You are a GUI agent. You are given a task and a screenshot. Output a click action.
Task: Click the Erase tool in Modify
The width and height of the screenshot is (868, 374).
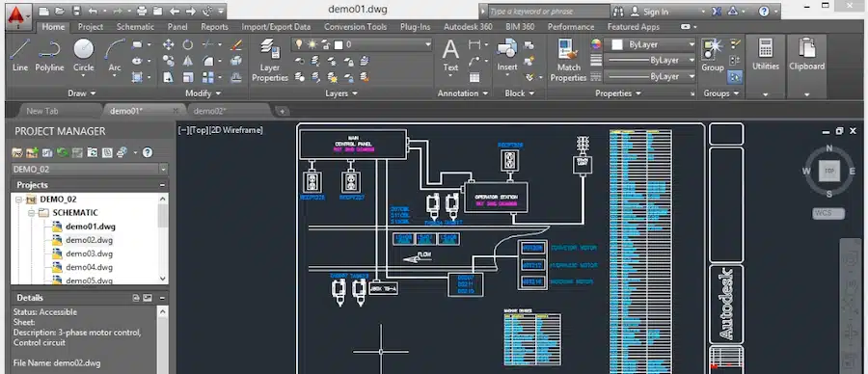(x=236, y=44)
